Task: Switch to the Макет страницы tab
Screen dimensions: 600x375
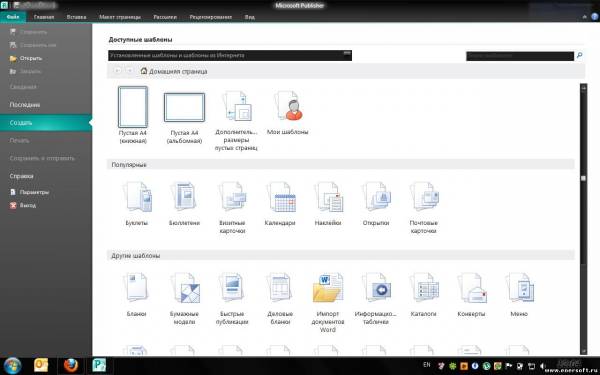Action: point(120,17)
